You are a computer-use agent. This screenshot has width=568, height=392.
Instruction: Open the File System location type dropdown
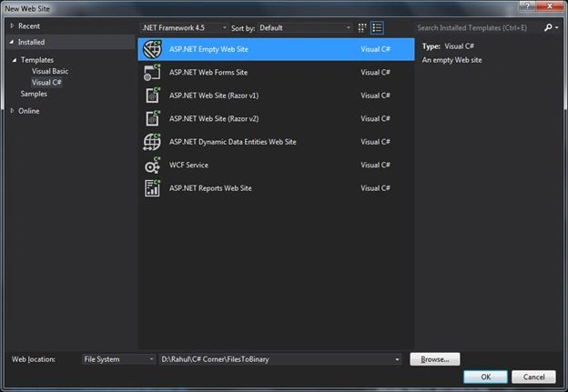(x=119, y=359)
